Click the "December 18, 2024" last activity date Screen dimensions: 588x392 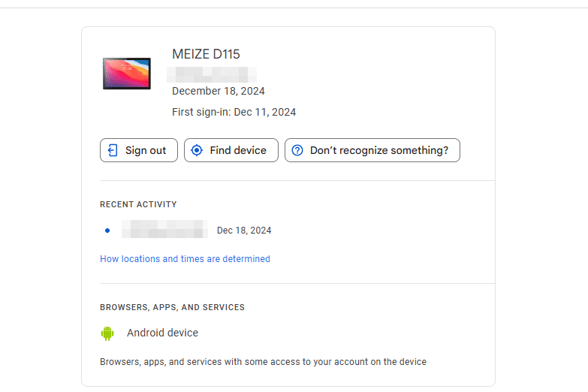[218, 92]
